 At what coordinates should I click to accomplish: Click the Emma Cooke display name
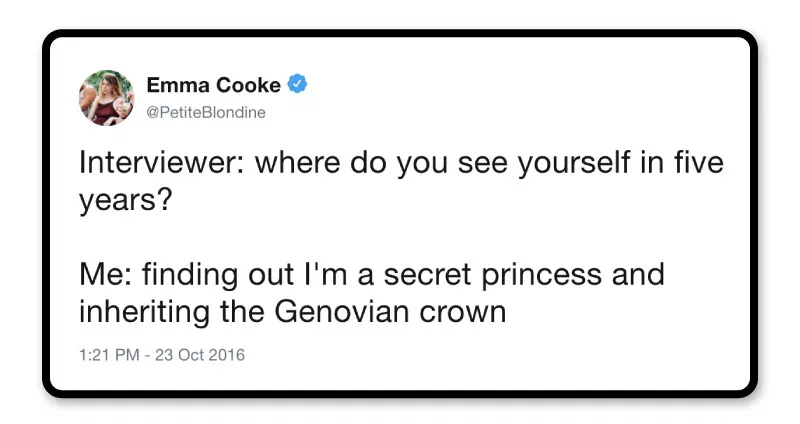point(214,86)
